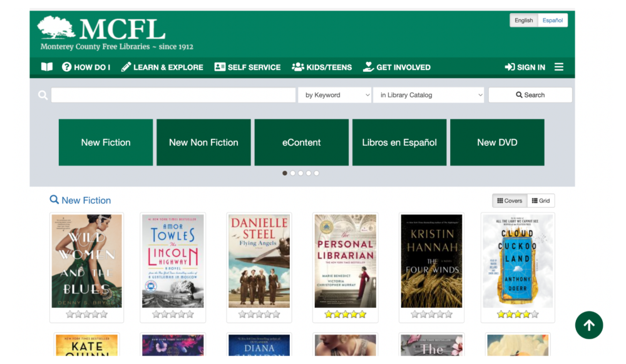The height and width of the screenshot is (364, 626).
Task: Expand the Get Involved section
Action: (x=397, y=67)
